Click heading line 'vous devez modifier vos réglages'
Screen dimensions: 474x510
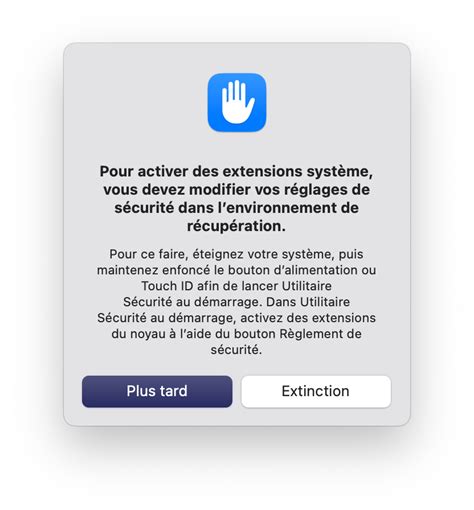tap(236, 190)
